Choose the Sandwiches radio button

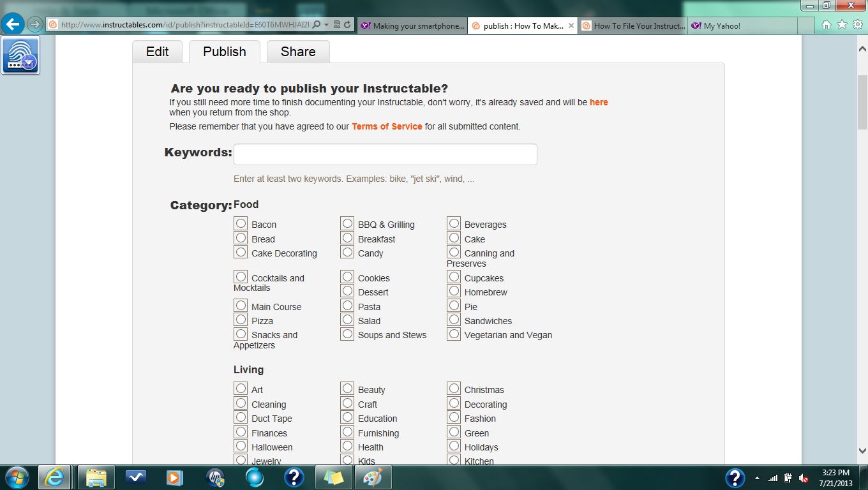tap(454, 320)
